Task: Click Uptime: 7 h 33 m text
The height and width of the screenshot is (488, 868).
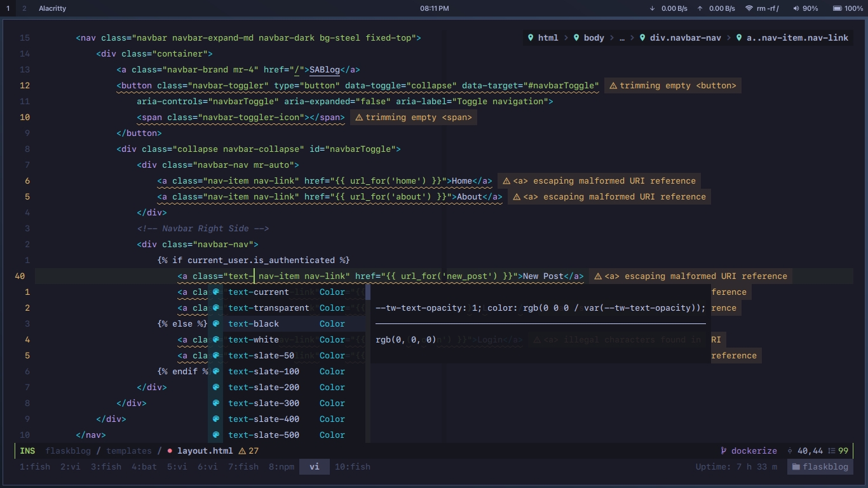Action: click(x=736, y=466)
